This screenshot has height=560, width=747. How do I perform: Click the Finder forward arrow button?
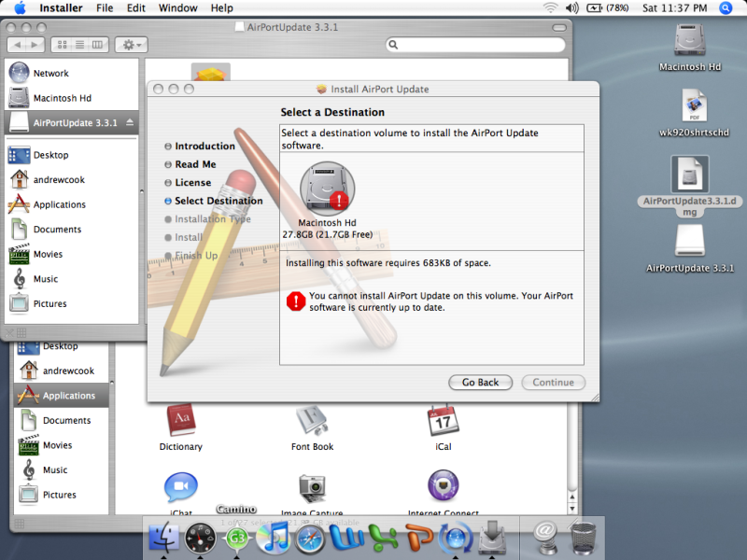click(35, 45)
